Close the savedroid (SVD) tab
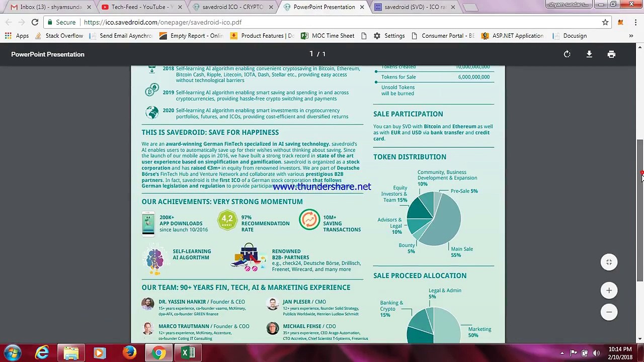 (453, 7)
